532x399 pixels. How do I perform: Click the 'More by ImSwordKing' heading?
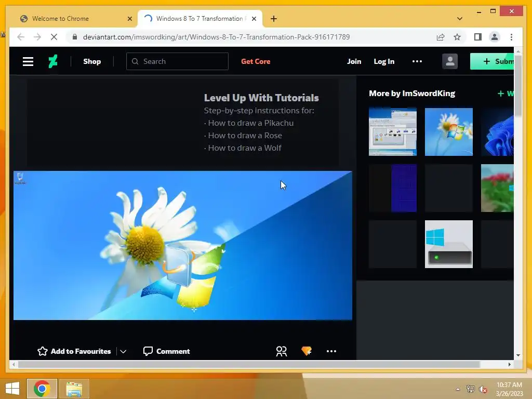(412, 94)
